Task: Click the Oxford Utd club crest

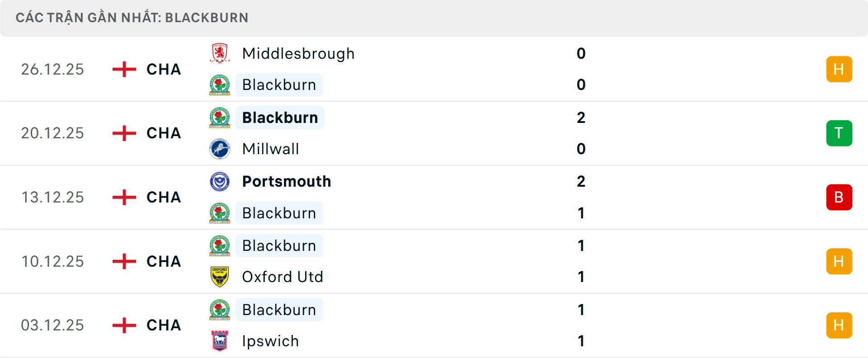Action: (220, 277)
